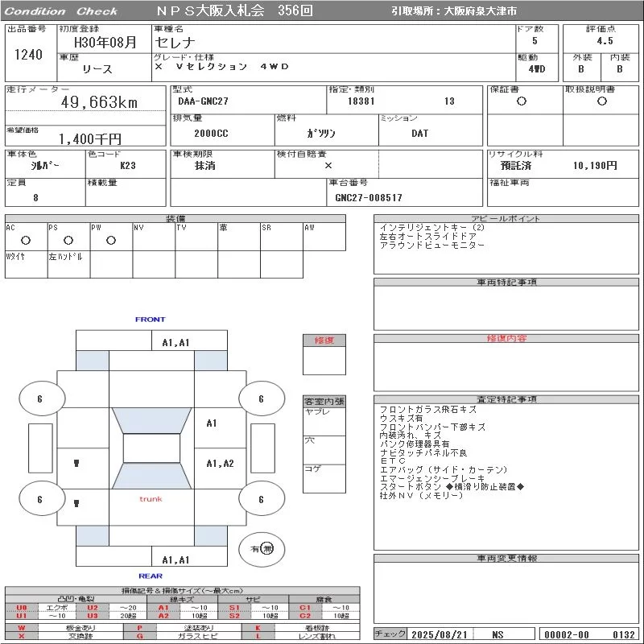Select the lower-right tire circle marked 6

pos(261,499)
